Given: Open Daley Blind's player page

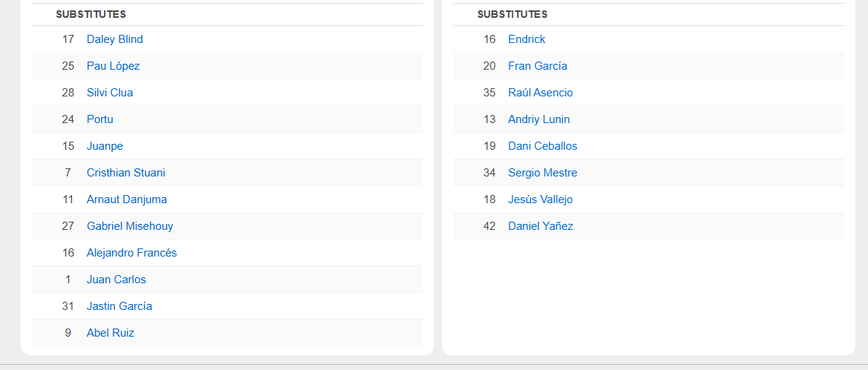Looking at the screenshot, I should [114, 39].
